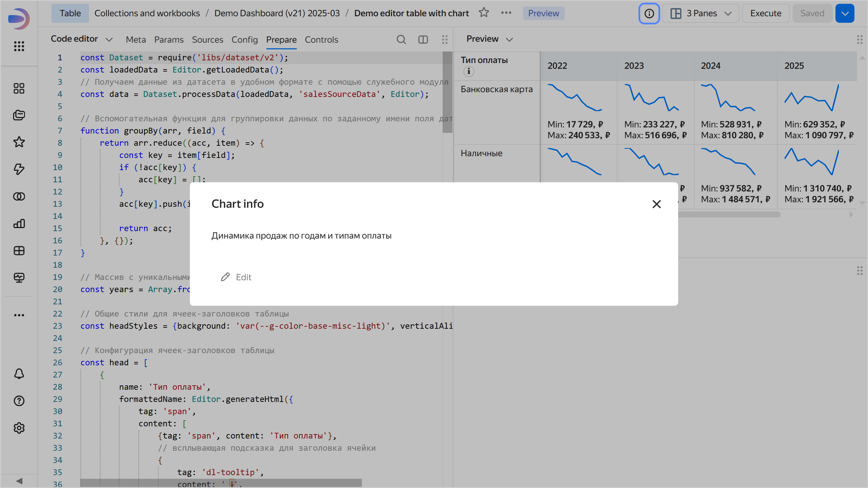This screenshot has width=868, height=488.
Task: Open search in the code editor
Action: [x=401, y=40]
